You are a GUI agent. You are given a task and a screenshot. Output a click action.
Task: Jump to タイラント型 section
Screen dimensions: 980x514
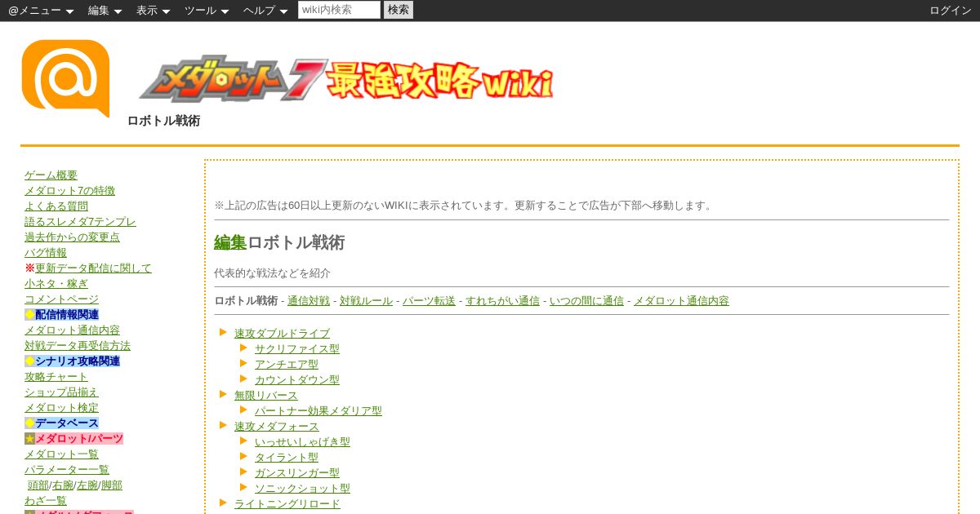287,458
